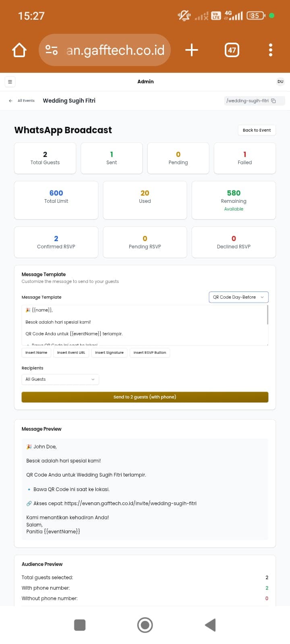
Task: Click the back arrow next to All Events
Action: (10, 101)
